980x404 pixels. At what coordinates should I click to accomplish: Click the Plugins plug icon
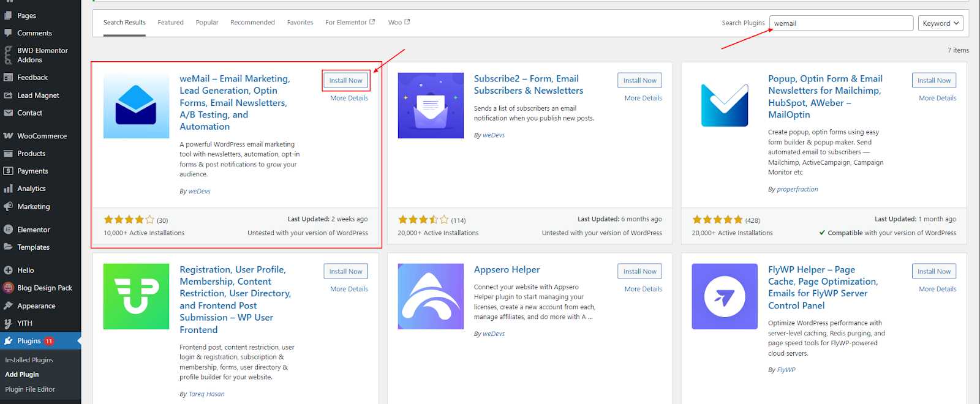click(8, 341)
